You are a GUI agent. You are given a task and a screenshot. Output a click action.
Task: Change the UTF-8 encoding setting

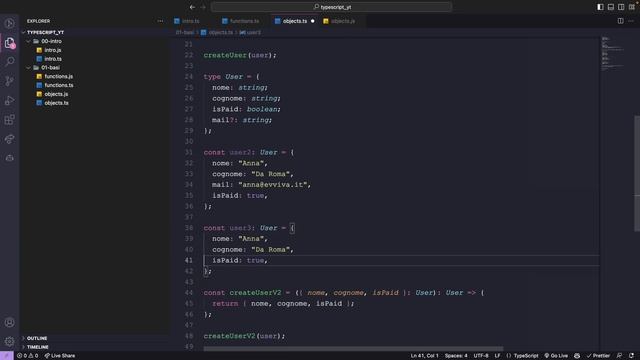[481, 356]
